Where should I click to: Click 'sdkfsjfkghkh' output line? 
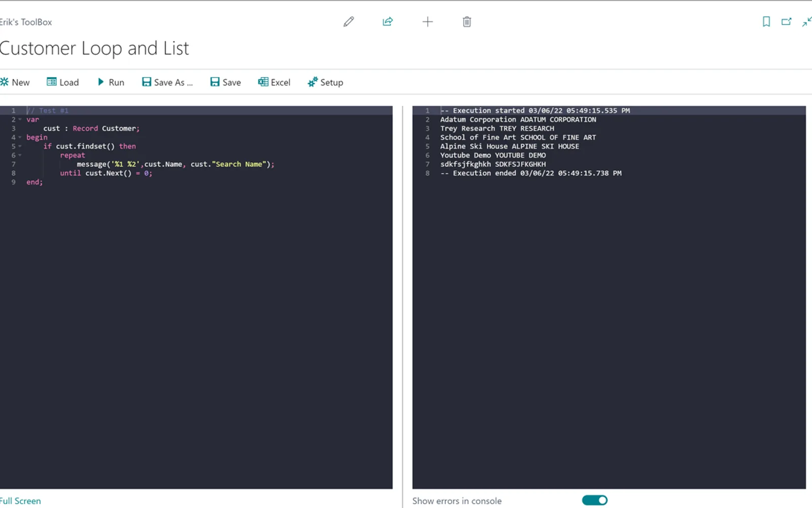click(x=493, y=164)
